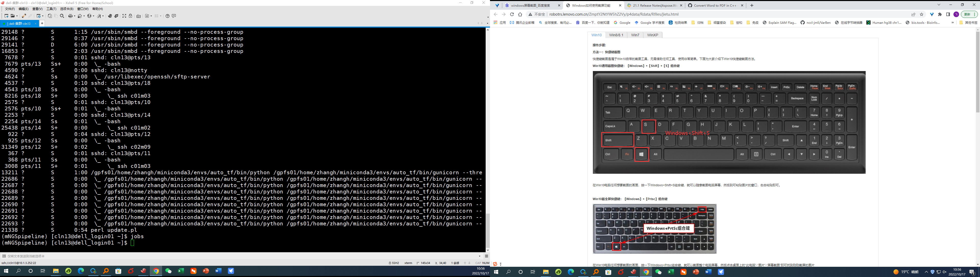Click the Disconnect icon in Xshell toolbar
980x277 pixels.
pyautogui.click(x=24, y=16)
